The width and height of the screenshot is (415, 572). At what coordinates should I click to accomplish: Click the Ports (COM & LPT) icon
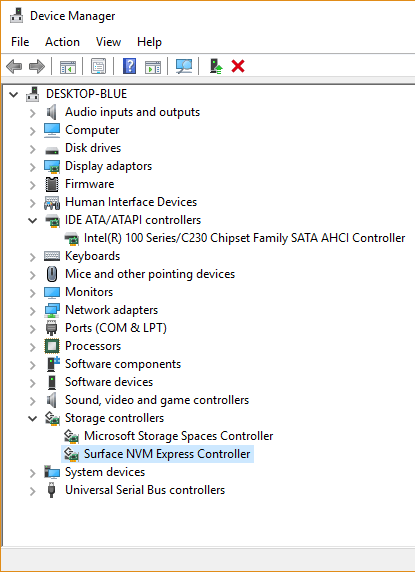(52, 328)
